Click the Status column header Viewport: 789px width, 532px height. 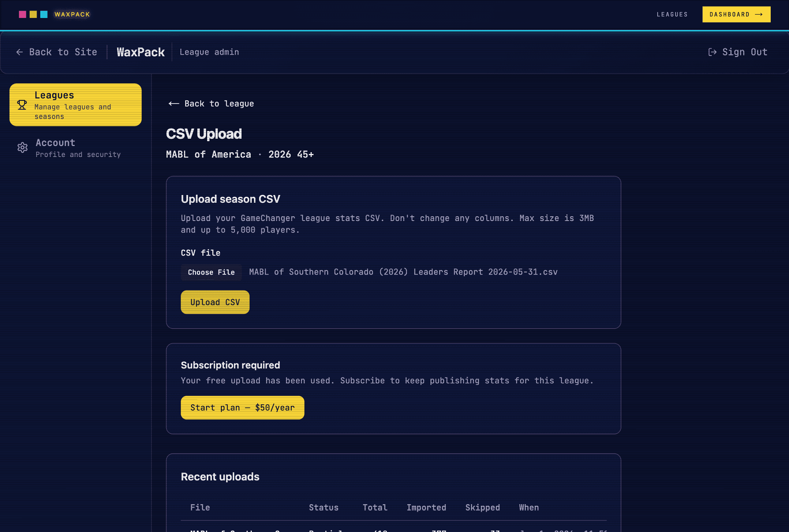(324, 507)
